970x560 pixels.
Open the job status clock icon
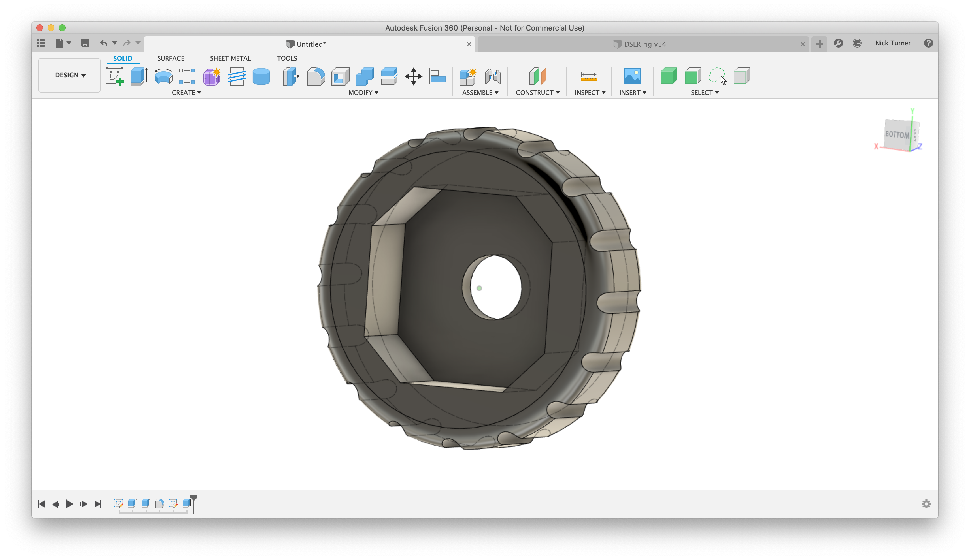point(857,43)
